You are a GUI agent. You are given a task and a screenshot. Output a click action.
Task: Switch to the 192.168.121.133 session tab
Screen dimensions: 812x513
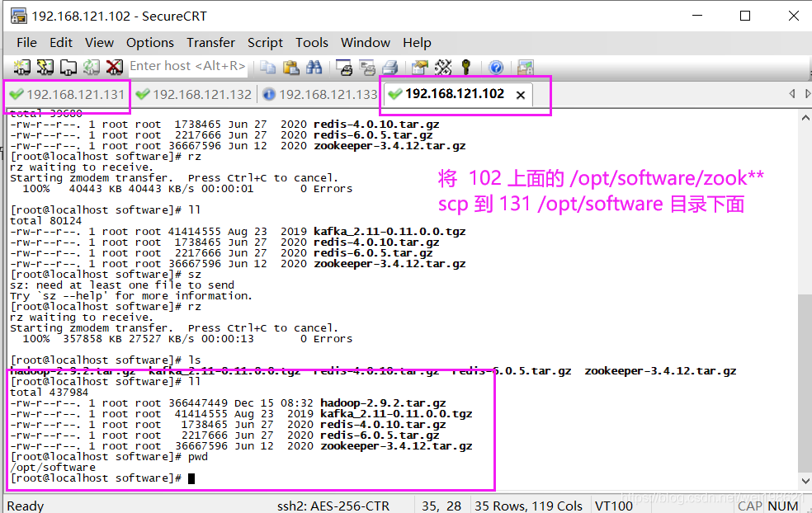320,94
